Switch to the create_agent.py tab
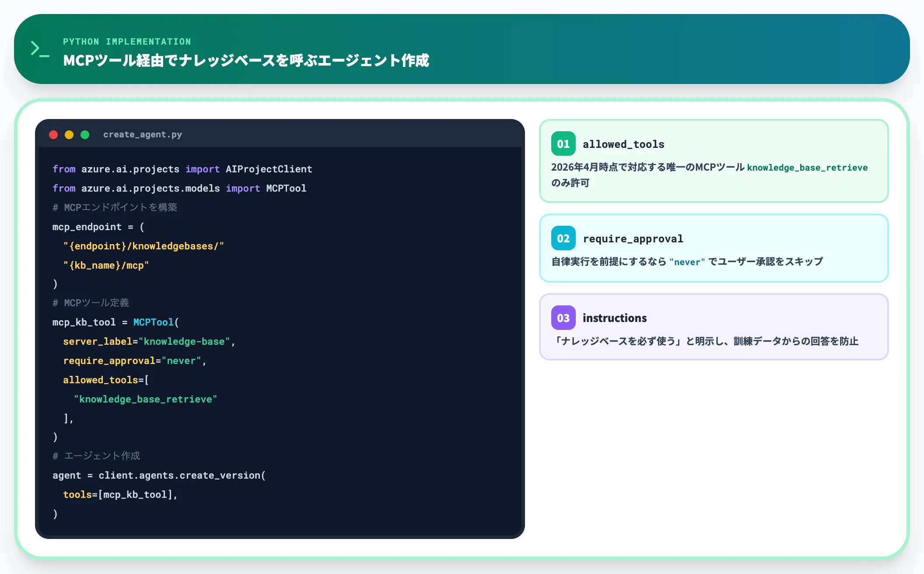924x574 pixels. 143,135
